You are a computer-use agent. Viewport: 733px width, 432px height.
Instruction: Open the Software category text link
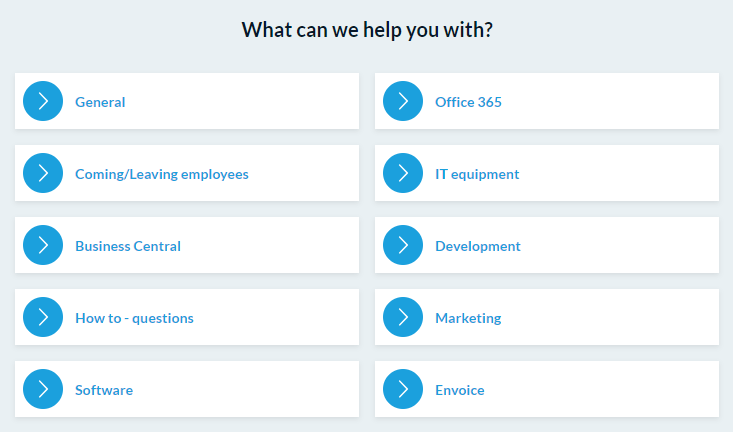(x=104, y=390)
